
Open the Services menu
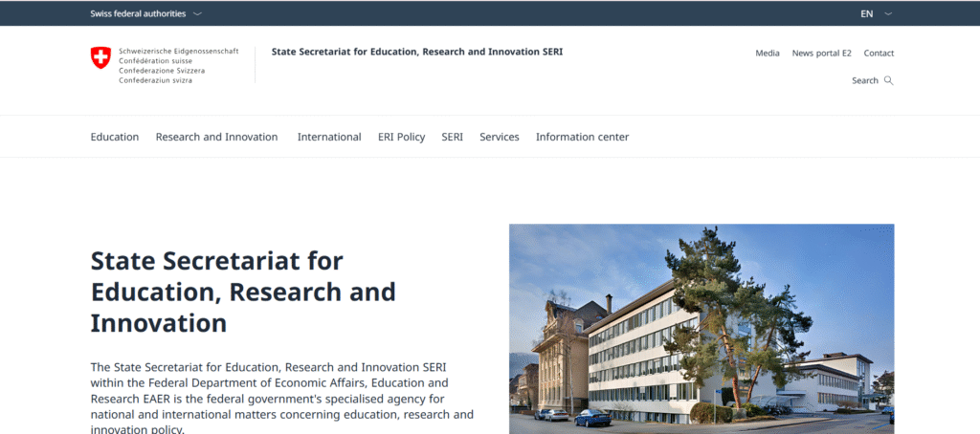pos(500,137)
